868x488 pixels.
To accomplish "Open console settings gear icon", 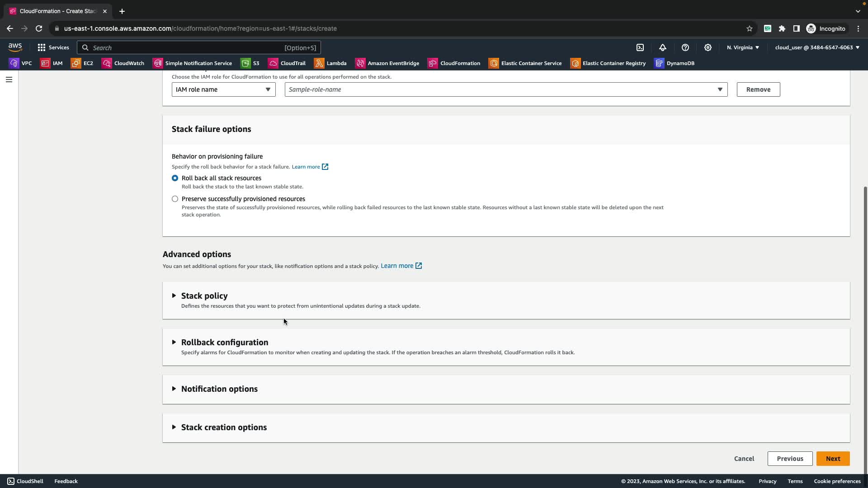I will [708, 47].
